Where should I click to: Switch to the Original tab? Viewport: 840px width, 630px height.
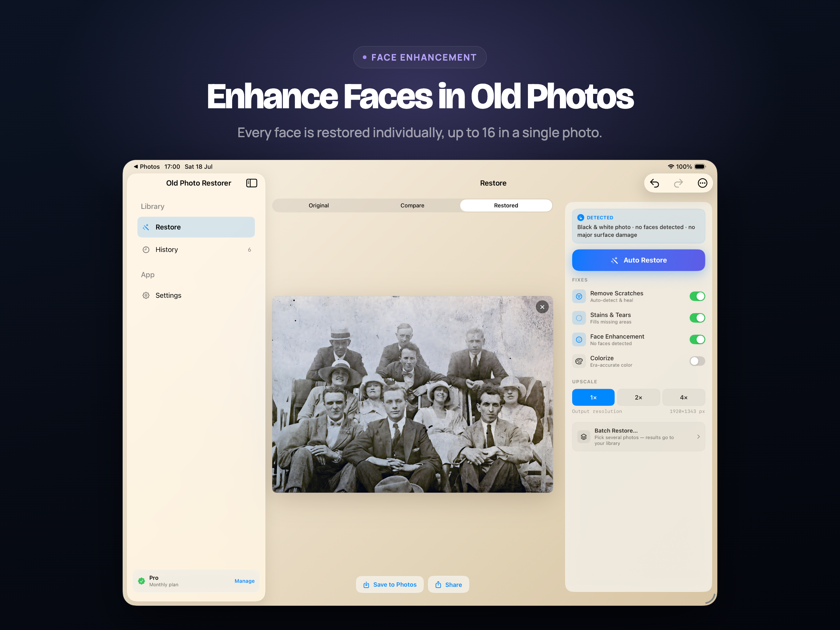point(319,205)
